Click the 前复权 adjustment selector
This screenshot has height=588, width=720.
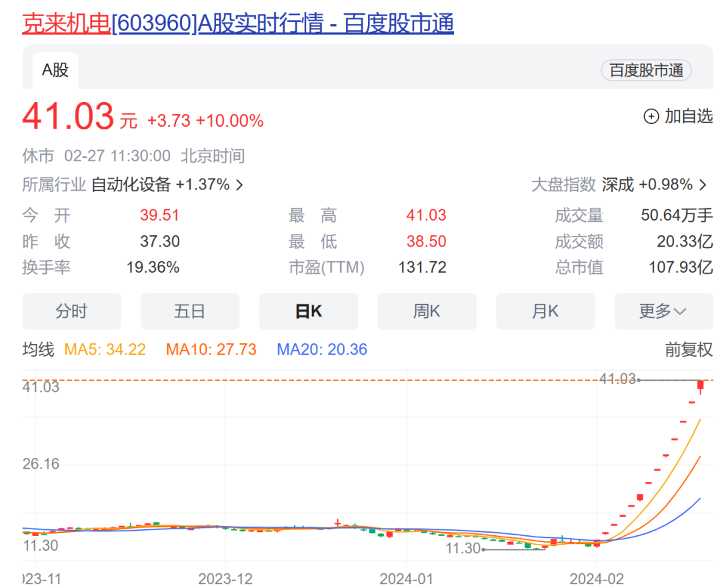[689, 350]
